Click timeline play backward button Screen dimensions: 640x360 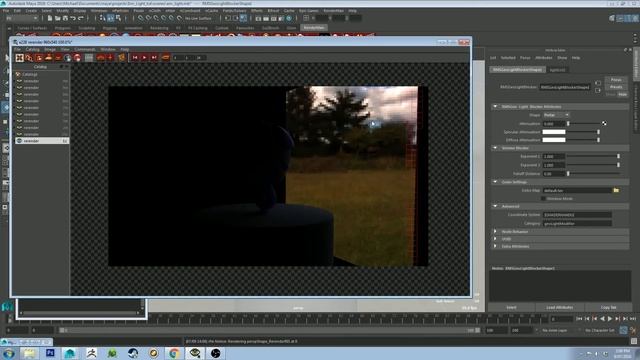coord(602,319)
